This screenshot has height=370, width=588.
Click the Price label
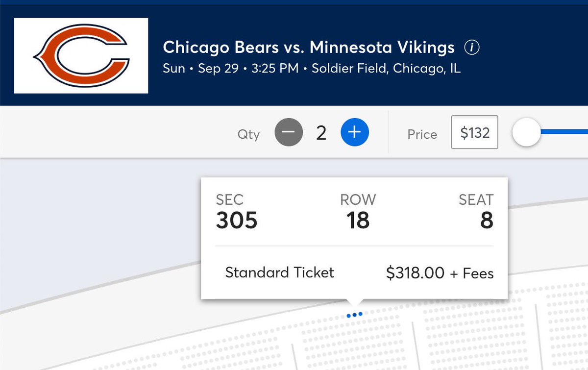click(x=422, y=134)
